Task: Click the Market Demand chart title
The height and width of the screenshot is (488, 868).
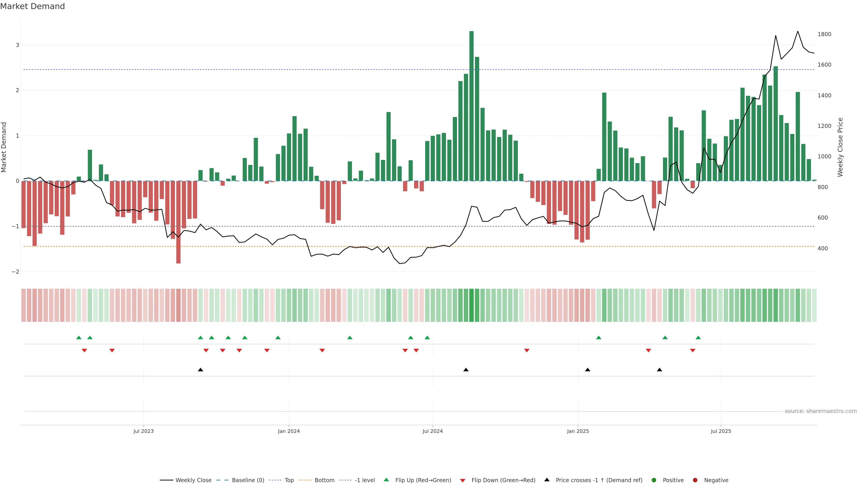Action: click(32, 6)
